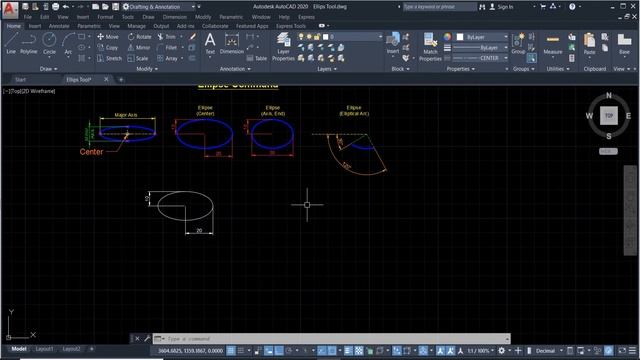
Task: Click the viewport label Top 2D Wireframe
Action: coord(29,91)
